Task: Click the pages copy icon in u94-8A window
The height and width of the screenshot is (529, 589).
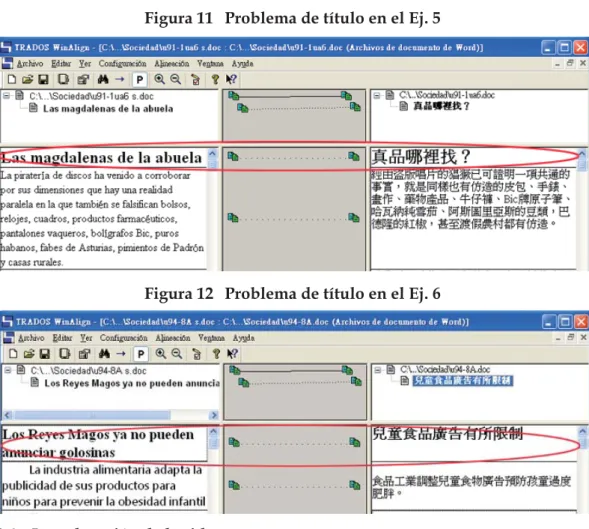Action: pyautogui.click(x=65, y=354)
